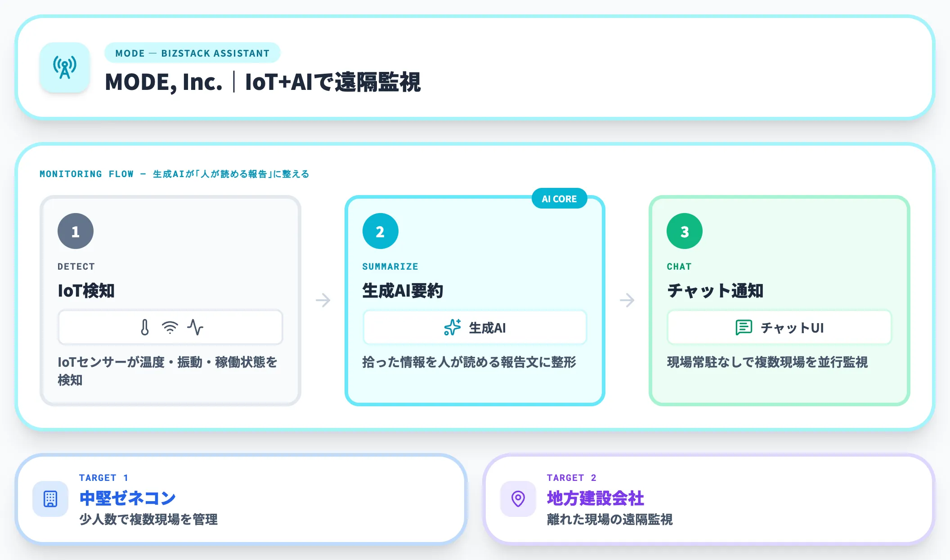Click the SUMMARIZE label

coord(390,267)
